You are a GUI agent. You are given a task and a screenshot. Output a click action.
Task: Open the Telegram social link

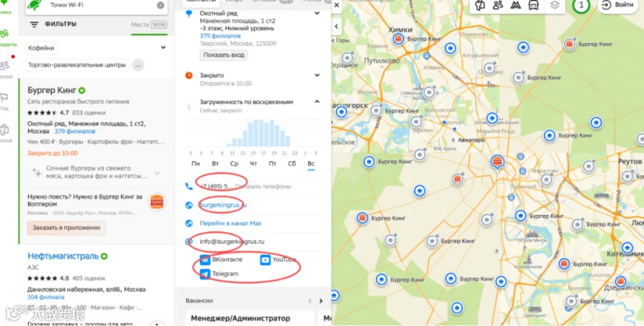tap(220, 274)
